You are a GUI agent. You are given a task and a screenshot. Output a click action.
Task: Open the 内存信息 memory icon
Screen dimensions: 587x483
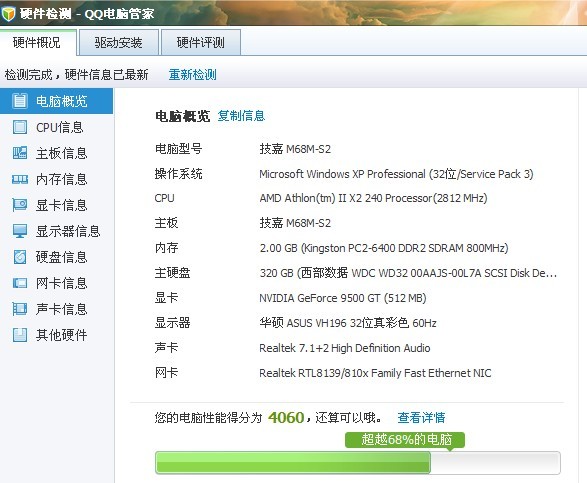click(x=20, y=179)
